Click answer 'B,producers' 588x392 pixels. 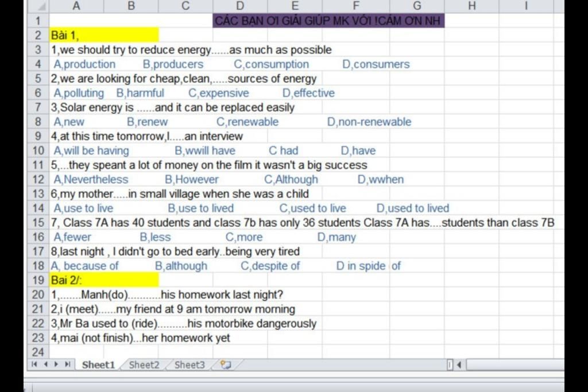coord(173,64)
